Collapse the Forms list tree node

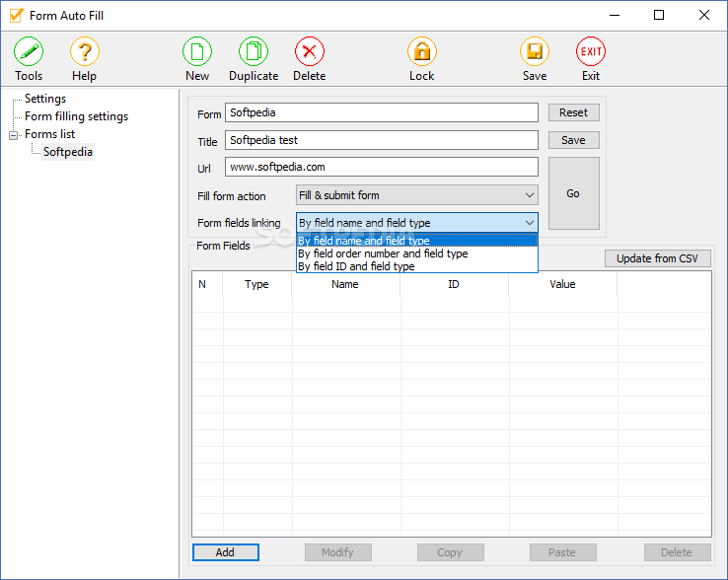[14, 135]
